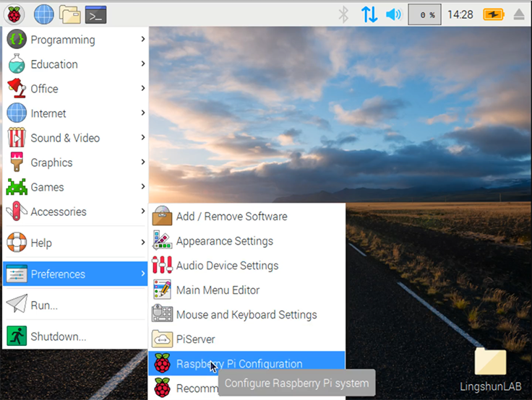Click the Raspberry Pi Configuration raspberry icon
The width and height of the screenshot is (532, 400).
162,363
